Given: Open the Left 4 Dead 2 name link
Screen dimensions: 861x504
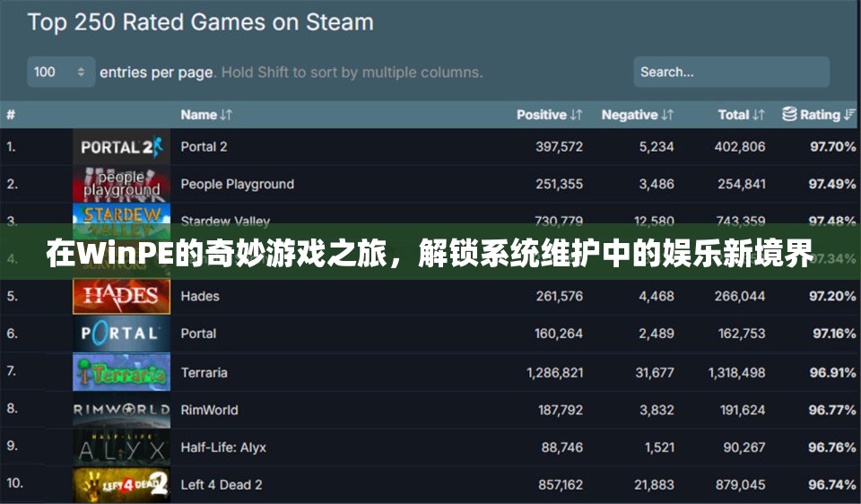Looking at the screenshot, I should point(222,485).
